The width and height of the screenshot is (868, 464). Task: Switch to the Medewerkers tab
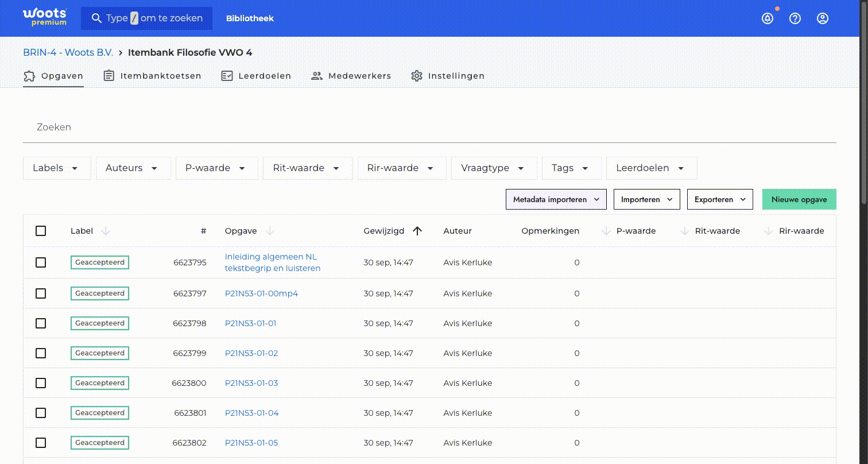351,76
